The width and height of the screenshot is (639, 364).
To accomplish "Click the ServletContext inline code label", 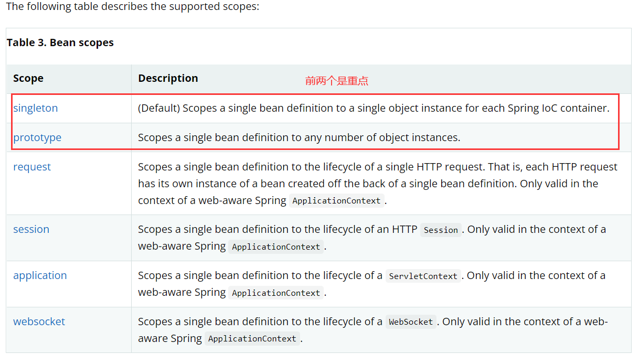I will [423, 276].
